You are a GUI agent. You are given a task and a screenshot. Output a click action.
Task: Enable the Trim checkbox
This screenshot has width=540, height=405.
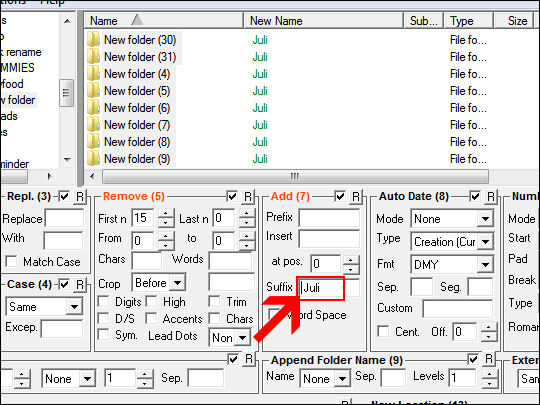[x=214, y=302]
